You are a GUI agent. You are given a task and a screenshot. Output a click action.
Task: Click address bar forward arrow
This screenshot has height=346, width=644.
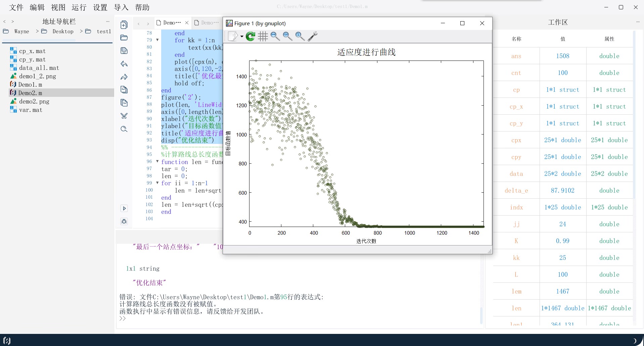[x=13, y=22]
